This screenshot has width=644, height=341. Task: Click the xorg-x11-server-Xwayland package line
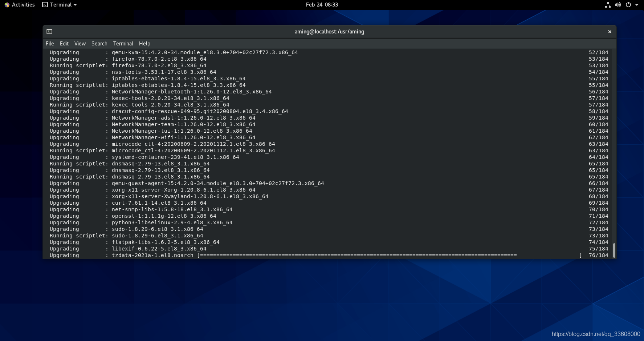[x=329, y=197]
